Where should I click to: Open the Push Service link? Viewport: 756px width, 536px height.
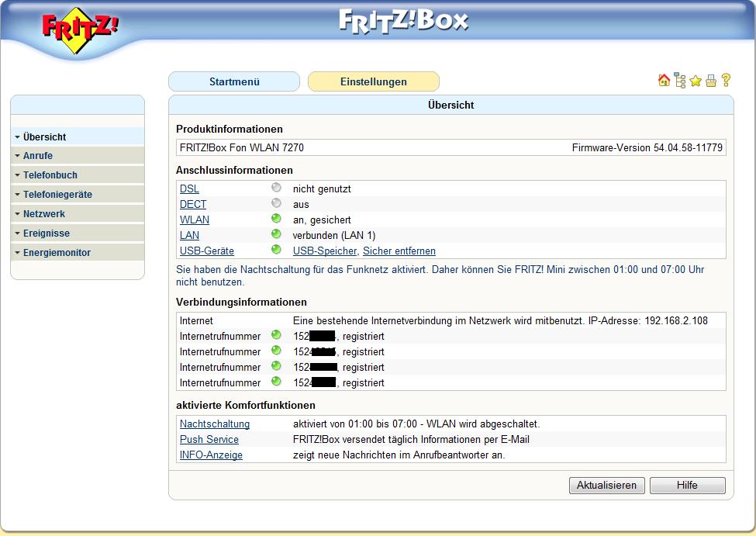pos(209,440)
